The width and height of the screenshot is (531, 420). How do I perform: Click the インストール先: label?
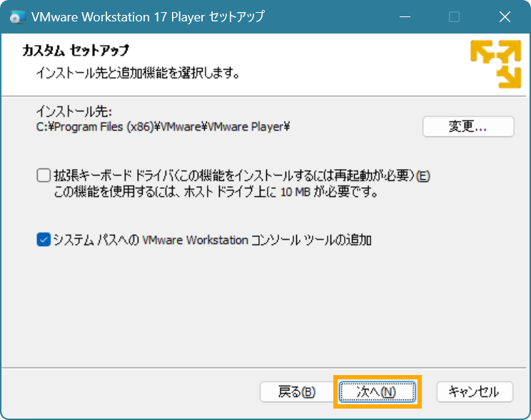(74, 111)
